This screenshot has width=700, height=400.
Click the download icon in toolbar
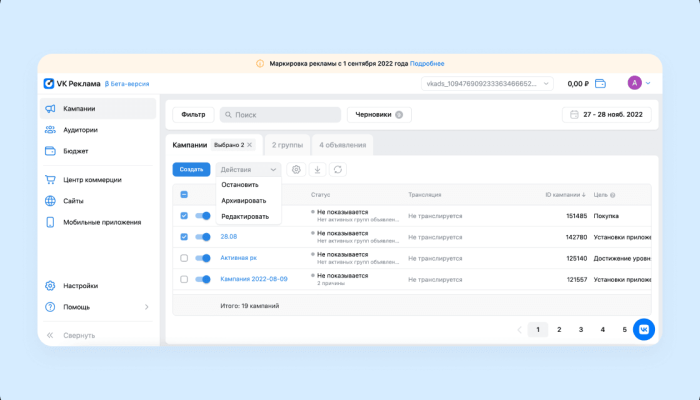[x=317, y=170]
